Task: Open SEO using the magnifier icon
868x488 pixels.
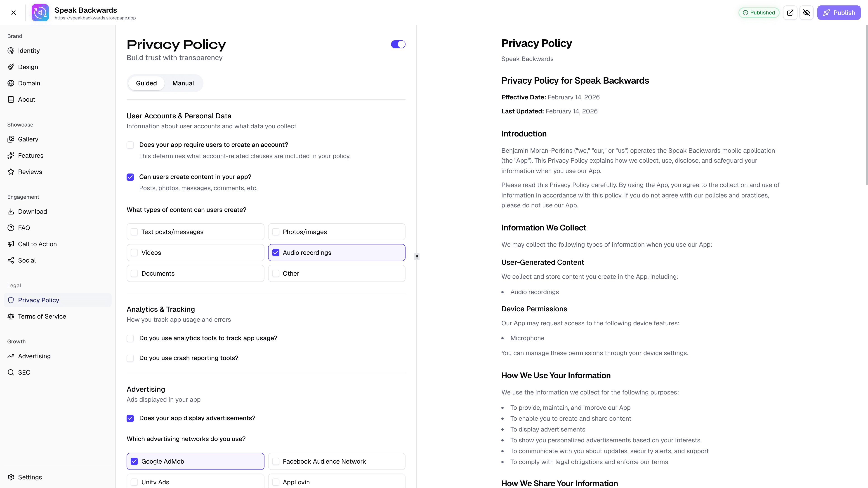Action: pyautogui.click(x=11, y=372)
